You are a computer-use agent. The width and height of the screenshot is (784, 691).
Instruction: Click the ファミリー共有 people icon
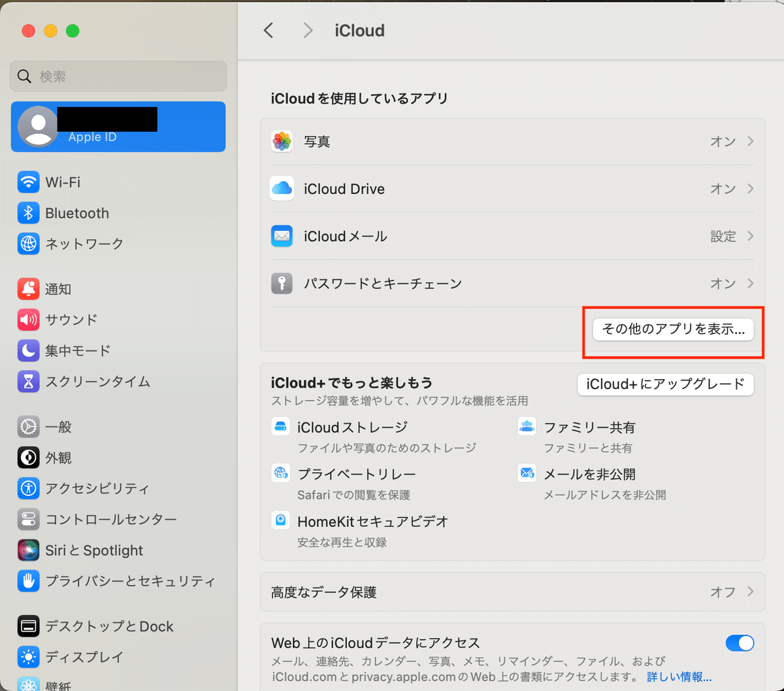pos(527,427)
